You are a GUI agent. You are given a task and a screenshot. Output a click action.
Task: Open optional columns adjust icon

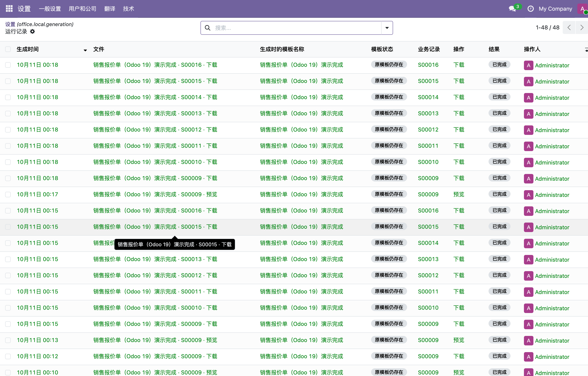point(586,50)
